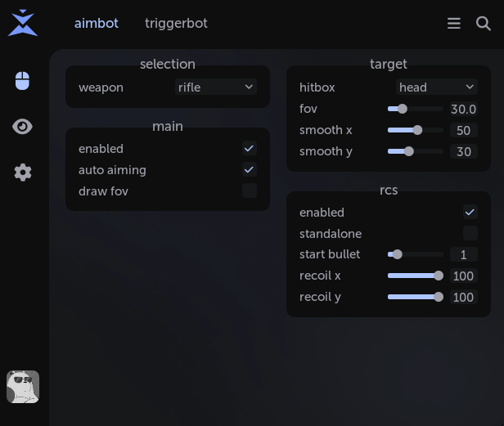Click the start bullet value field
Viewport: 504px width, 426px height.
(x=463, y=254)
